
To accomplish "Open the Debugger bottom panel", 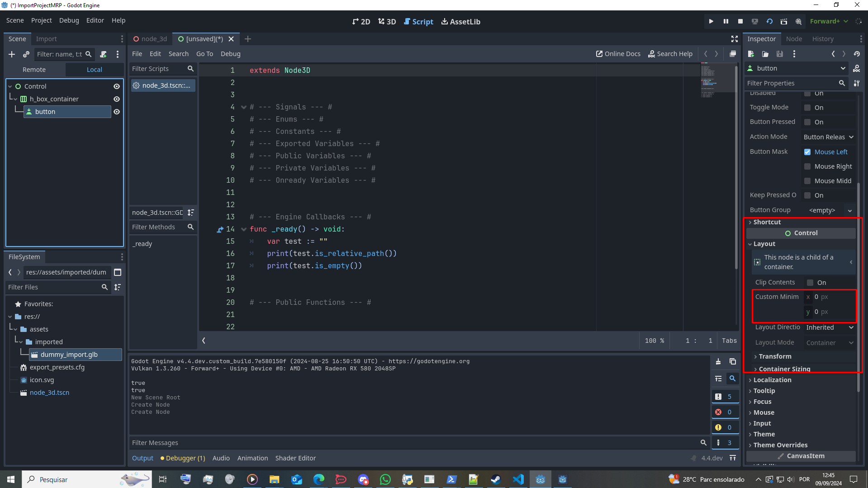I will [x=183, y=458].
